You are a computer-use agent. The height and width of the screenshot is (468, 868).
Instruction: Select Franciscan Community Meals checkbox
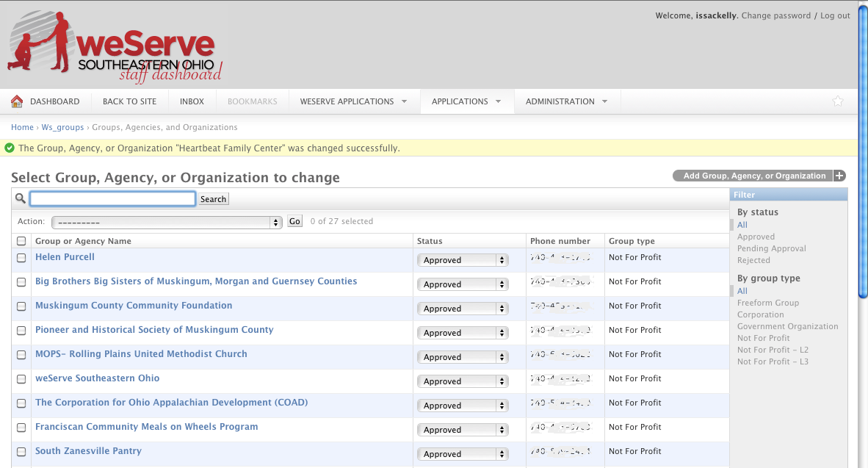(x=21, y=428)
